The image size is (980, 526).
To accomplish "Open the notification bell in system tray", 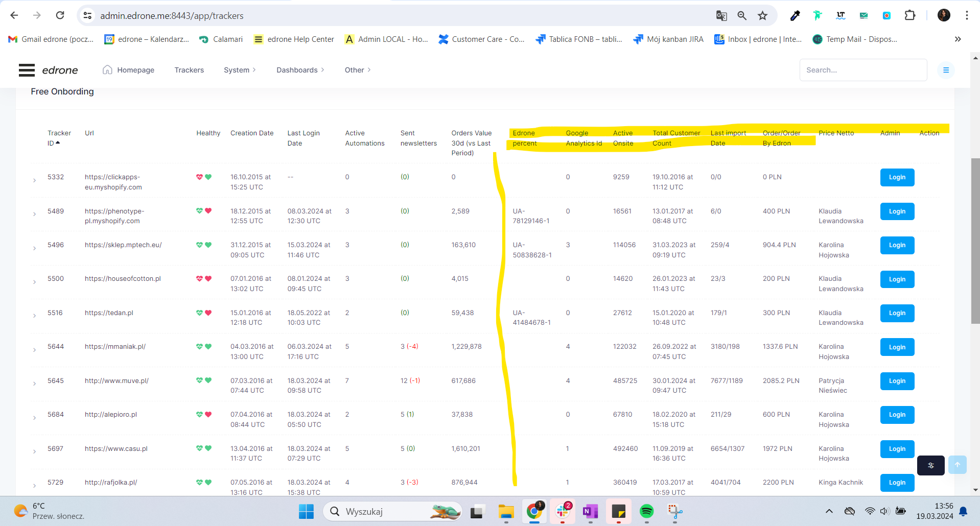I will pyautogui.click(x=963, y=511).
